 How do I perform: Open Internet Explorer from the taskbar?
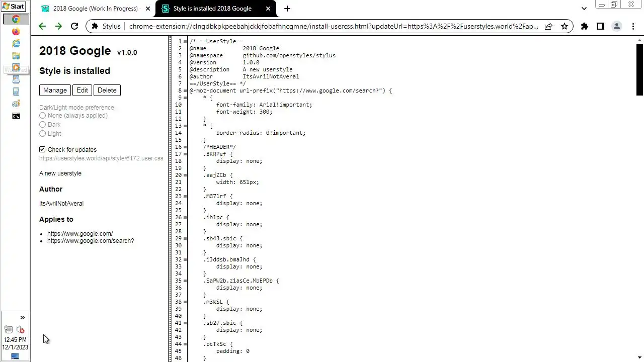(x=16, y=43)
